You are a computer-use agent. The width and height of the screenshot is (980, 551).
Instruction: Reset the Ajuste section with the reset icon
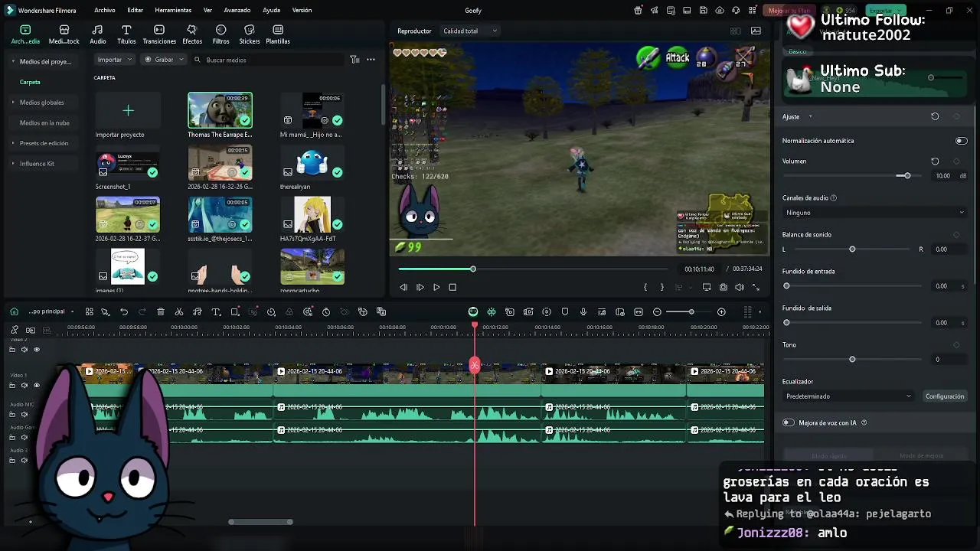pyautogui.click(x=935, y=116)
